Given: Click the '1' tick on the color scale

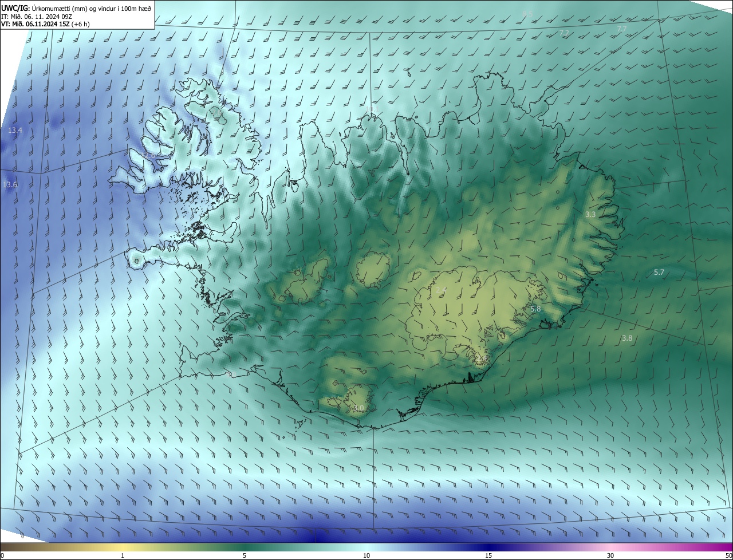Looking at the screenshot, I should pos(123,555).
